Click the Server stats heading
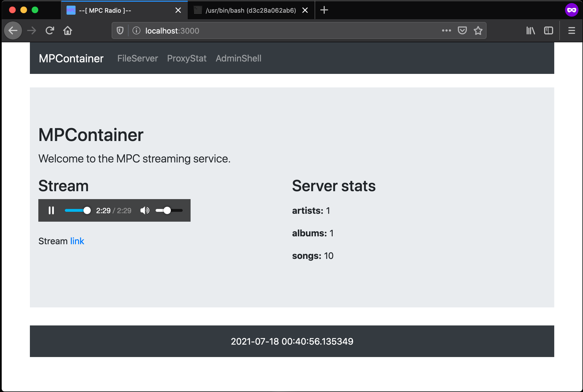This screenshot has width=583, height=392. click(334, 186)
